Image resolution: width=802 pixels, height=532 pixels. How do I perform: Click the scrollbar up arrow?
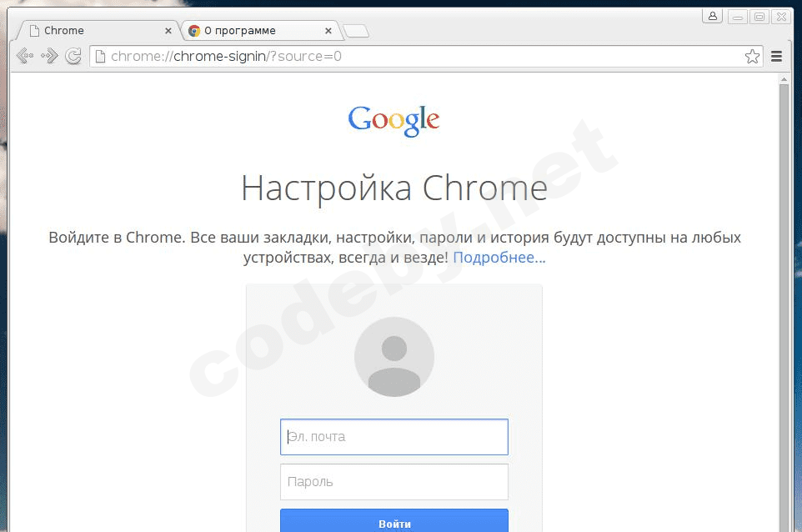click(784, 79)
